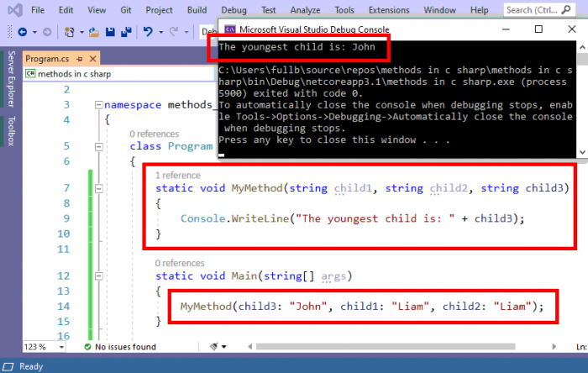Click the No issues found status indicator

click(119, 347)
